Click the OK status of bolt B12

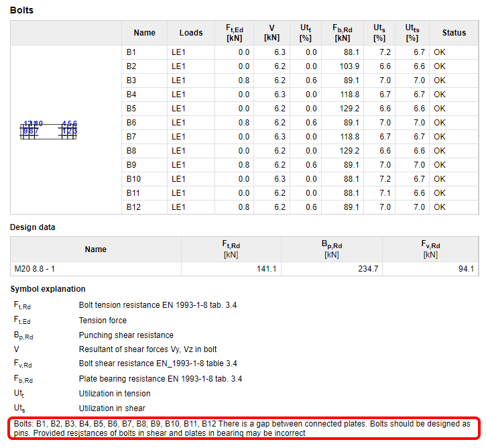pyautogui.click(x=440, y=207)
